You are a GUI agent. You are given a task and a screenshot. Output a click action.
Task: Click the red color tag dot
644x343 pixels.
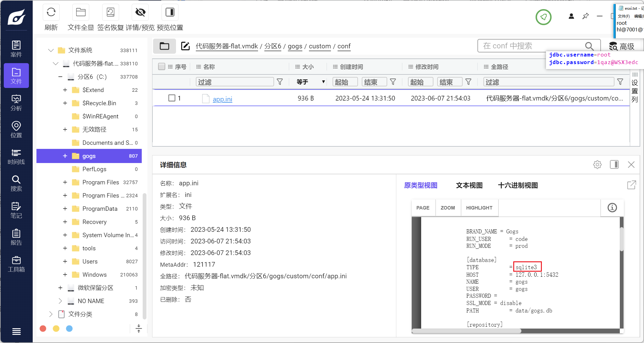(43, 329)
